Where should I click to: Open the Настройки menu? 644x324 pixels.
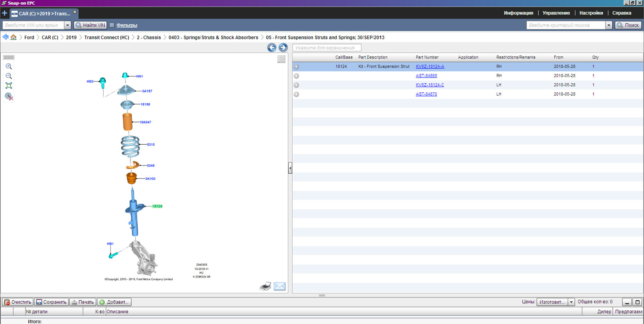coord(591,13)
